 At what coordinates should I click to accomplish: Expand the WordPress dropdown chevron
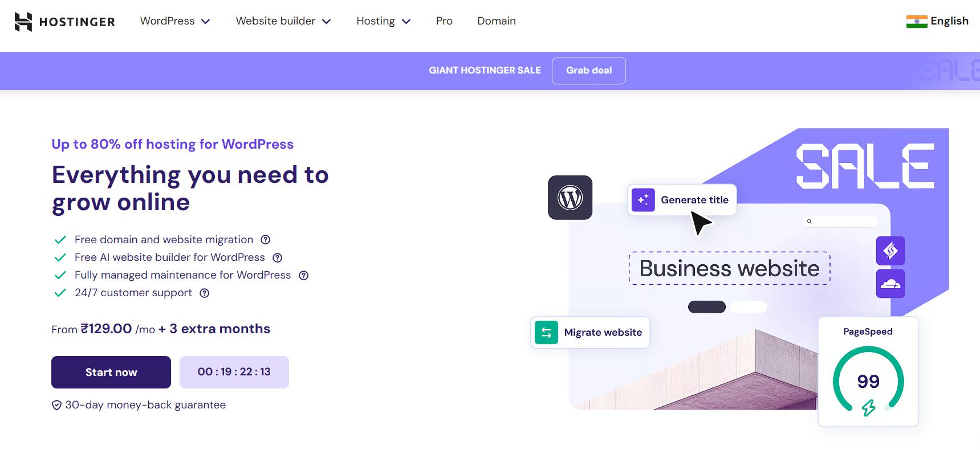tap(206, 22)
